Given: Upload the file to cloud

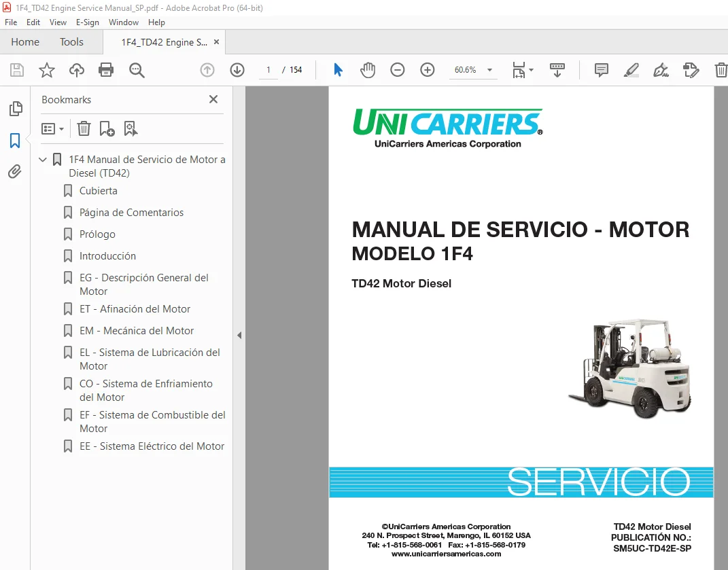Looking at the screenshot, I should coord(77,70).
